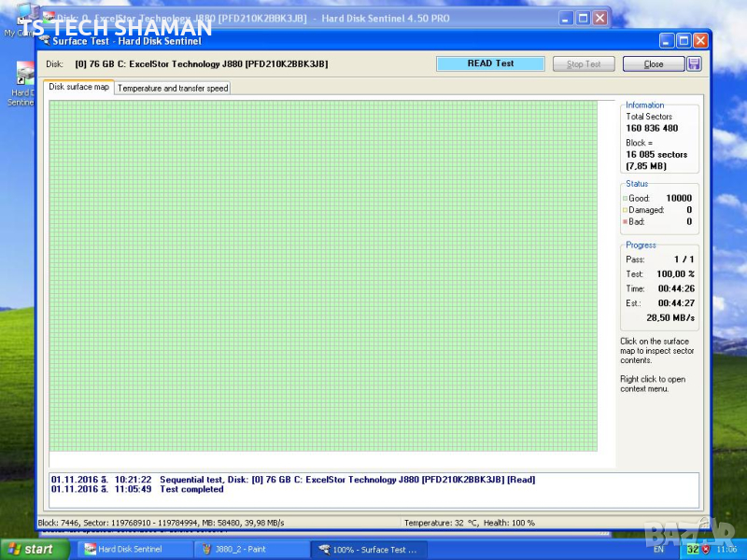Viewport: 747px width, 560px height.
Task: Switch to Hard Disk Sentinel taskbar item
Action: pos(134,549)
